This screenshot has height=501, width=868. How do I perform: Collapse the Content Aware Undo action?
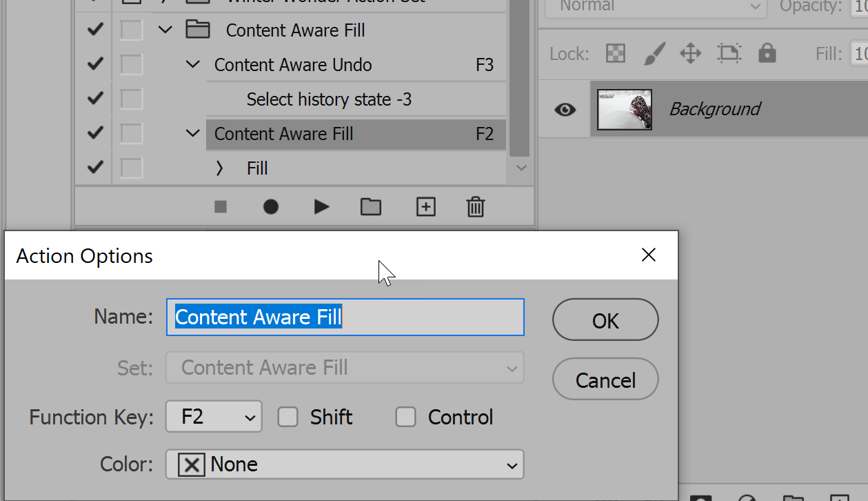click(x=193, y=65)
